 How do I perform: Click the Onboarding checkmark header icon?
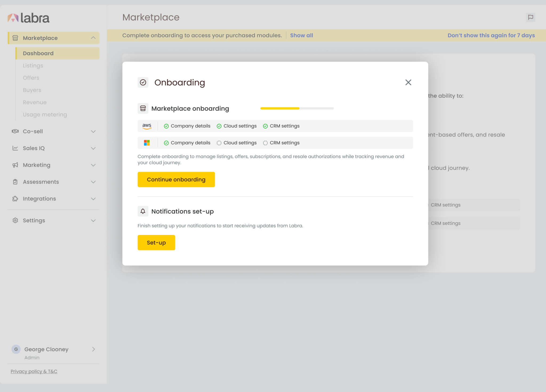point(143,82)
